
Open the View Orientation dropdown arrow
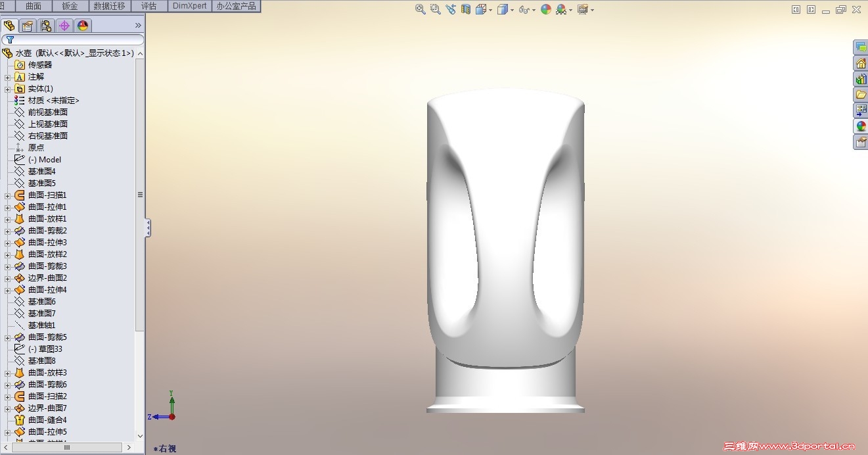(490, 10)
